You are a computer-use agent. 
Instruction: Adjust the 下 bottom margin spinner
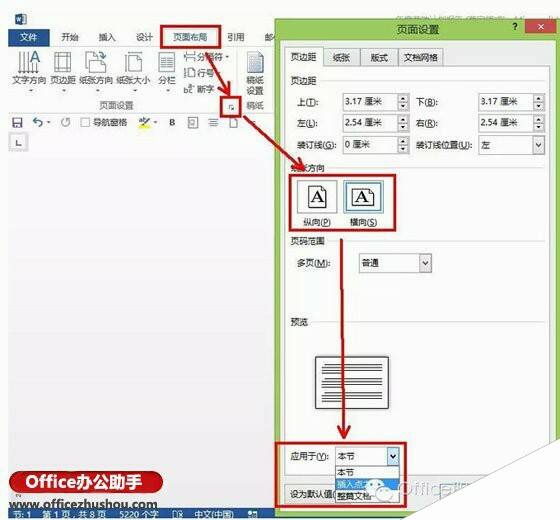point(539,102)
